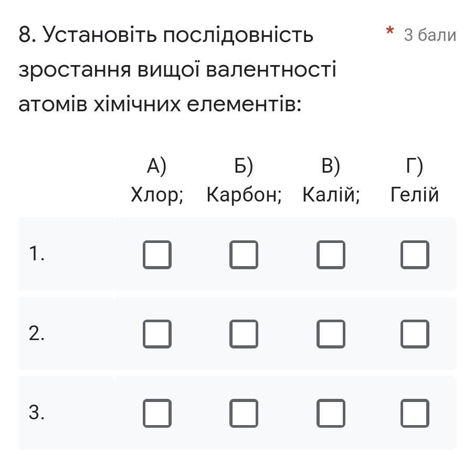
Task: Click the 3 бали points label
Action: [429, 35]
